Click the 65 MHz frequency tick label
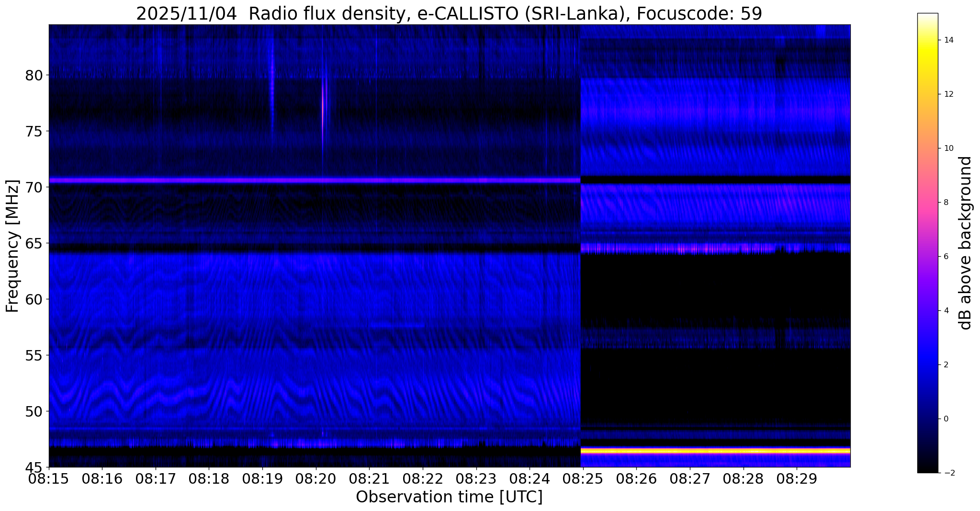The image size is (980, 511). coord(34,243)
